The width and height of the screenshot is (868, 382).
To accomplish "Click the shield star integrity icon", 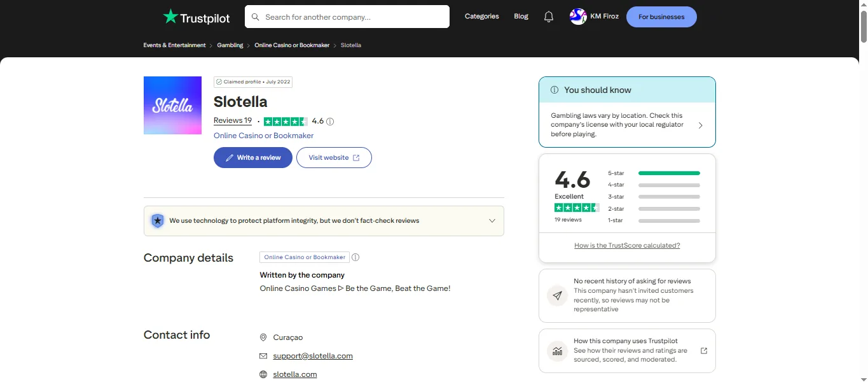I will point(157,221).
